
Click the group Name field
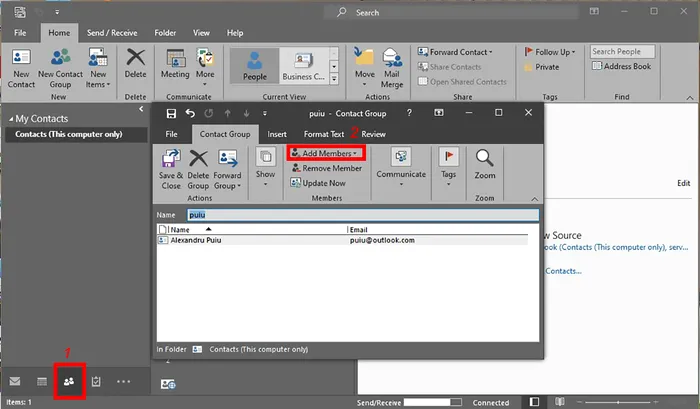coord(362,215)
